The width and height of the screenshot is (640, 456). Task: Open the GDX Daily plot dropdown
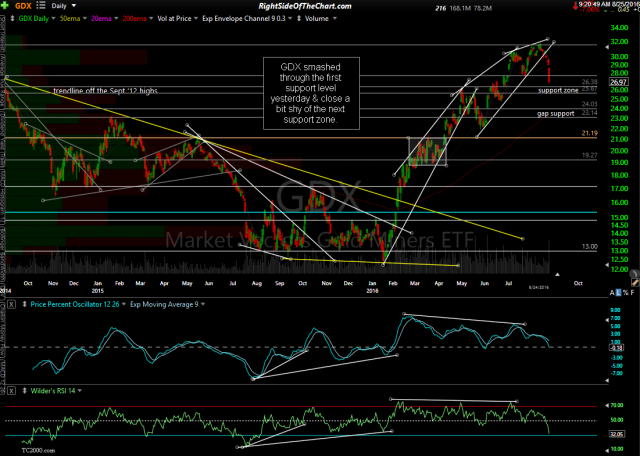coord(36,18)
